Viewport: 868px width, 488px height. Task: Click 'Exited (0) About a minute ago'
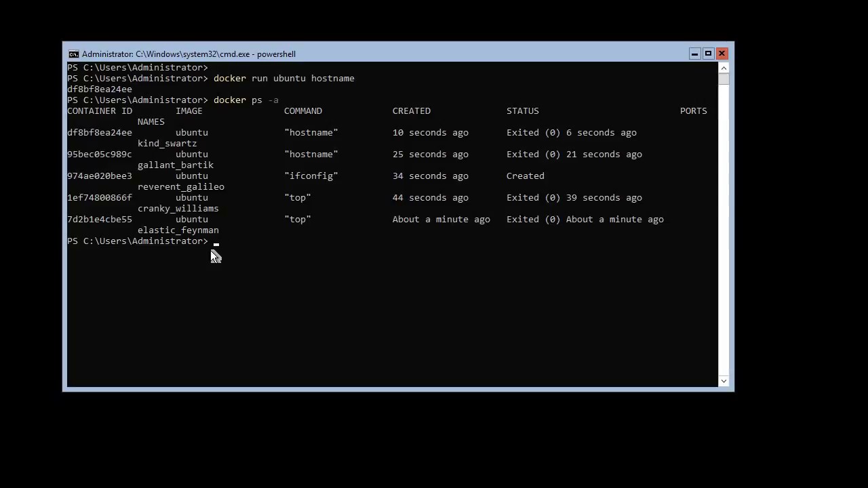tap(585, 220)
